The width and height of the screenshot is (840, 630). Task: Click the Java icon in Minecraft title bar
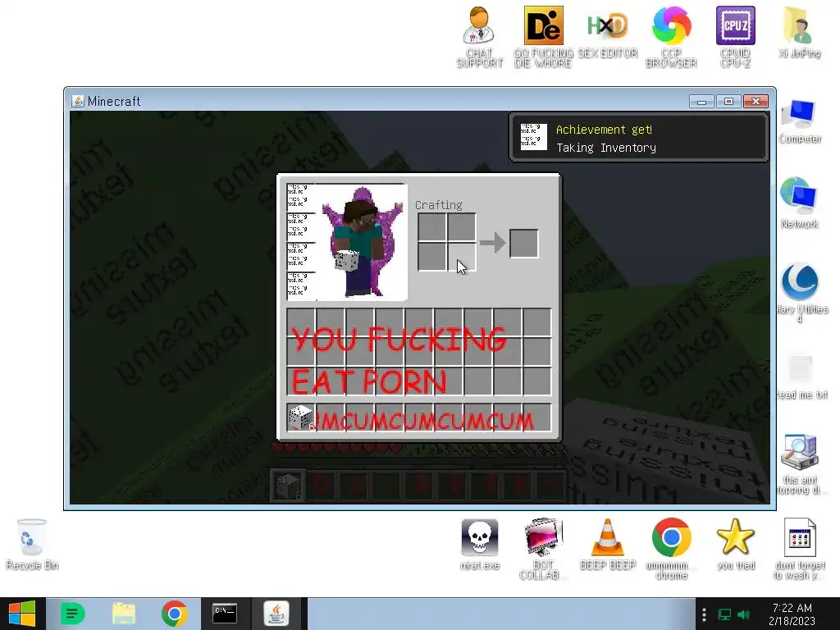[x=78, y=101]
